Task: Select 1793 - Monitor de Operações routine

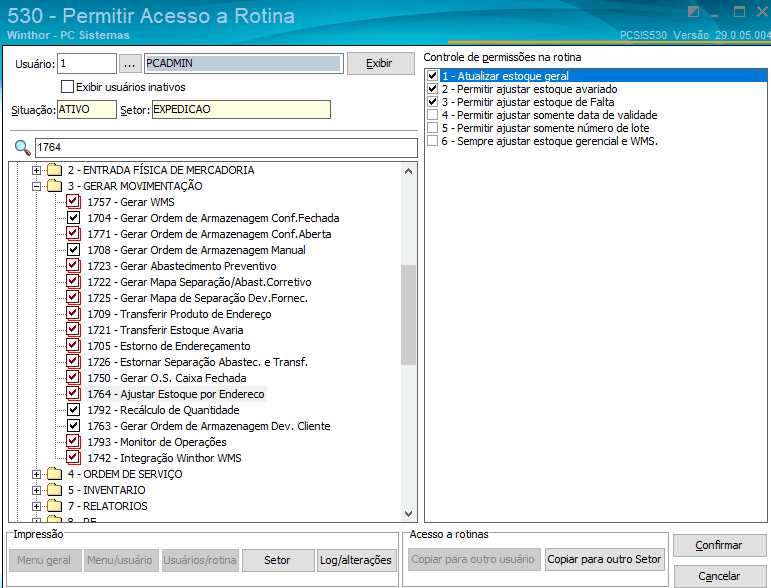Action: click(x=156, y=442)
